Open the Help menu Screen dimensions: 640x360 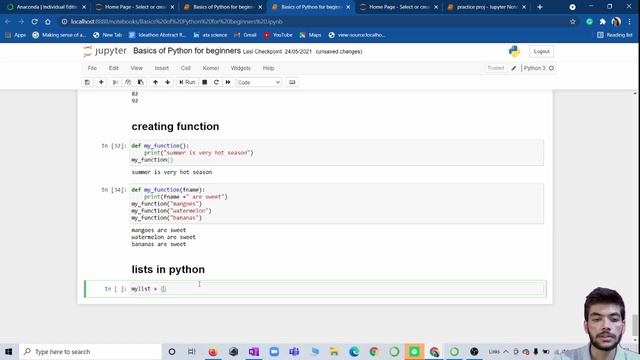click(x=268, y=68)
